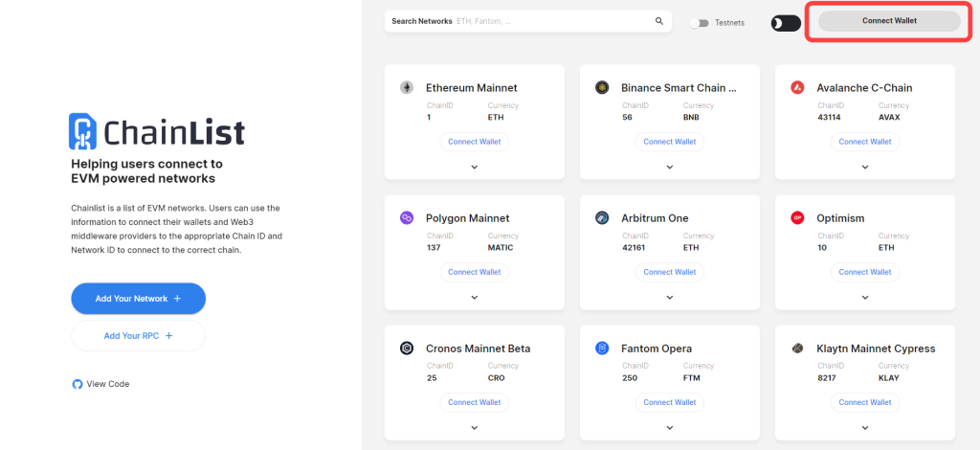Image resolution: width=980 pixels, height=450 pixels.
Task: Click the Optimism red logo icon
Action: tap(797, 218)
